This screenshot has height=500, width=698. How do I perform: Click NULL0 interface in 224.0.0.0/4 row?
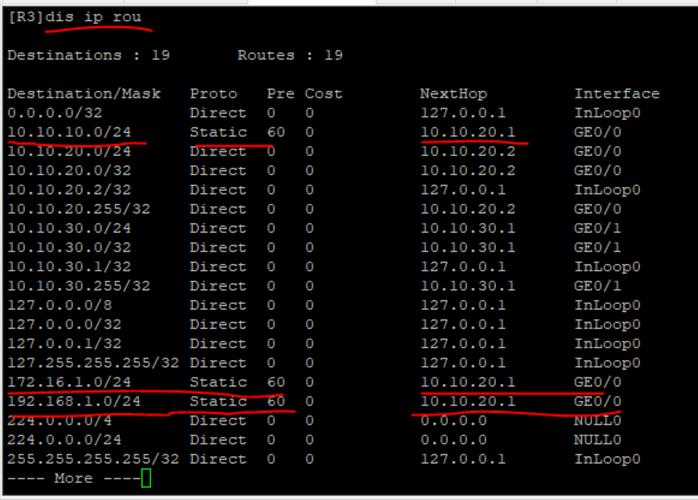pos(597,421)
